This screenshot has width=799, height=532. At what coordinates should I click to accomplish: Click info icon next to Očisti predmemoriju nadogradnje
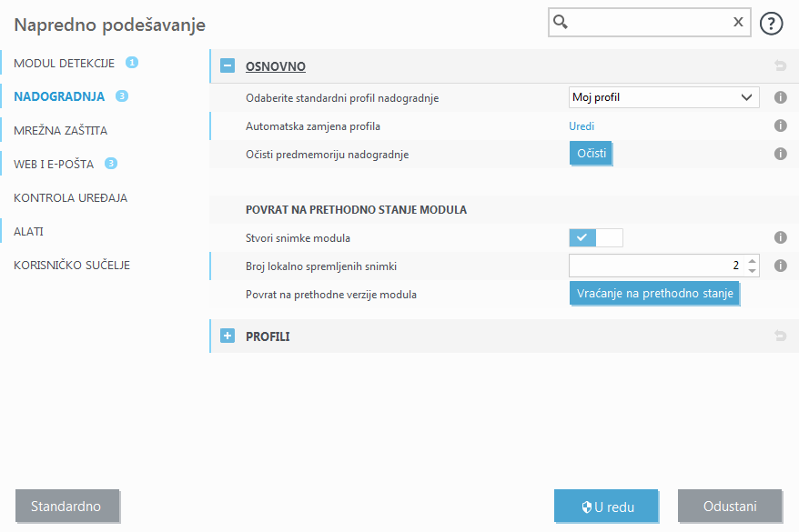click(x=780, y=154)
